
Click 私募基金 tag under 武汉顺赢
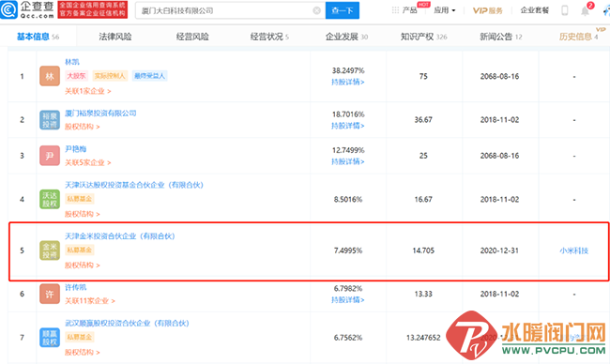tap(80, 337)
